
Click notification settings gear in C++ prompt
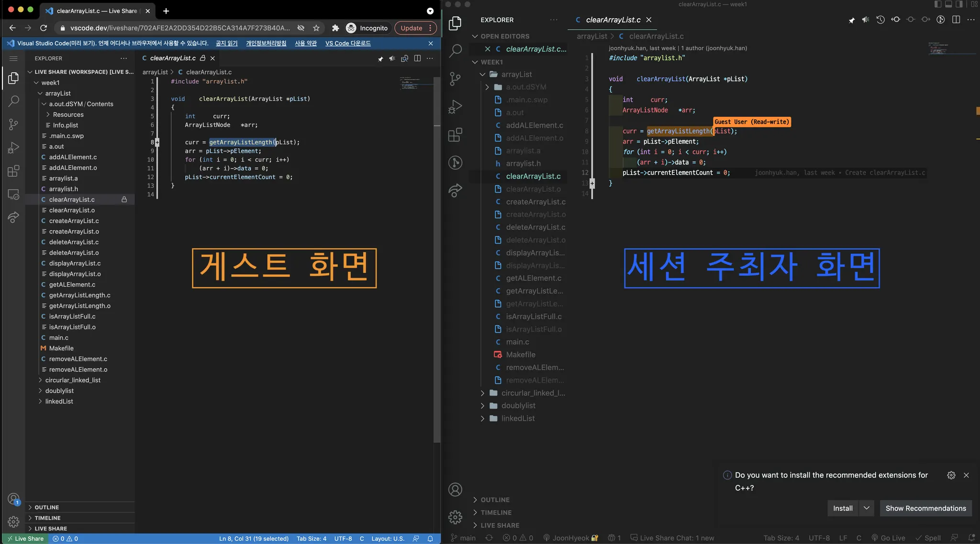[951, 475]
